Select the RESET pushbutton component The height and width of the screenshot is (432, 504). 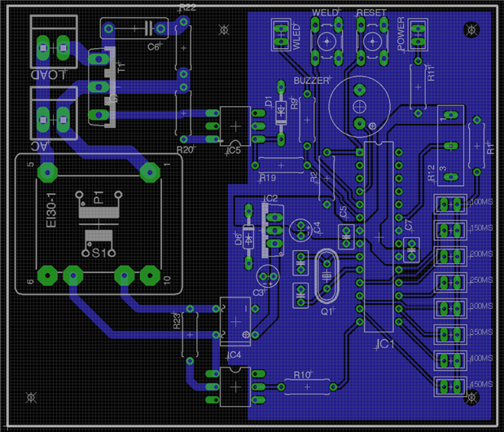point(372,42)
